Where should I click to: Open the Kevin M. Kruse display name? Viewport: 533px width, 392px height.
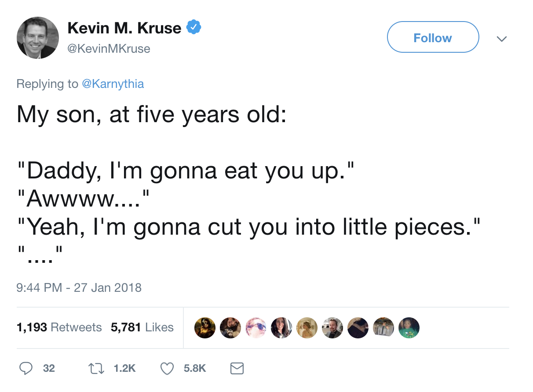[124, 28]
